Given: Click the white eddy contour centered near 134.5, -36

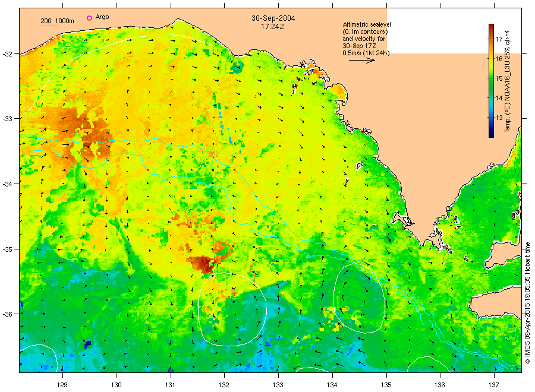Looking at the screenshot, I should point(359,298).
